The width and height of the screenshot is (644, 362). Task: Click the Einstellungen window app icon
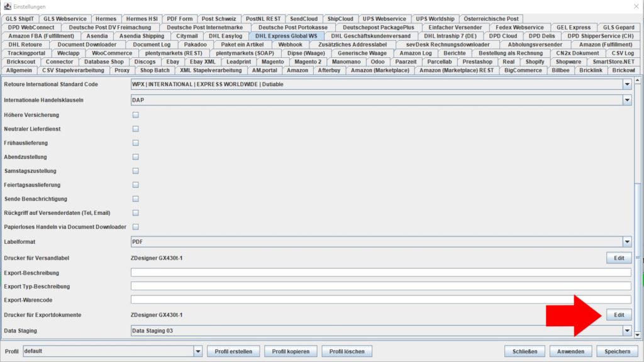pos(8,6)
